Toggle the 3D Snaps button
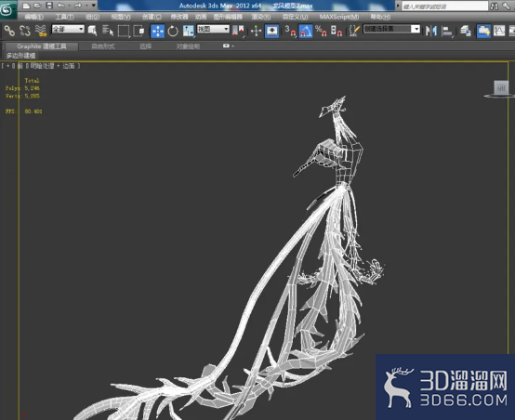Viewport: 515px width, 420px height. pos(290,32)
